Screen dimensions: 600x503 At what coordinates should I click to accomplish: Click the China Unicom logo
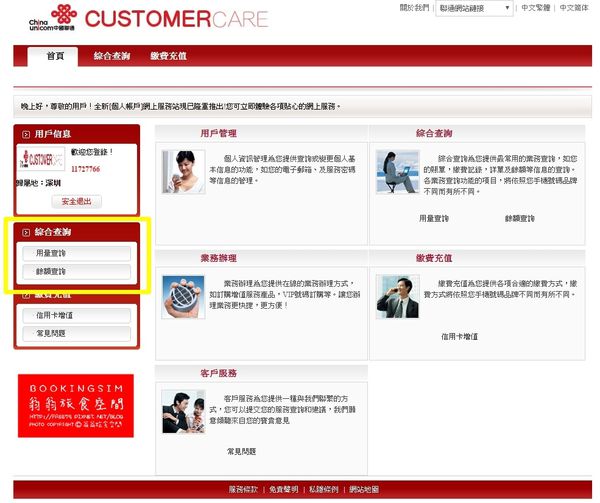coord(48,17)
